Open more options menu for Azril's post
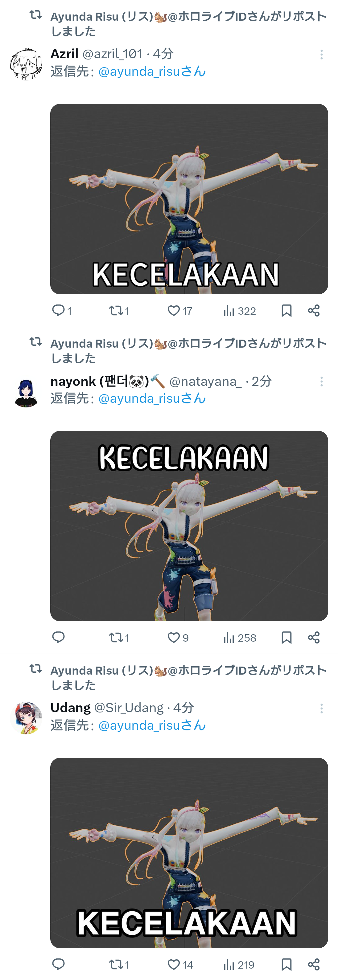Viewport: 338px width, 980px height. 322,55
